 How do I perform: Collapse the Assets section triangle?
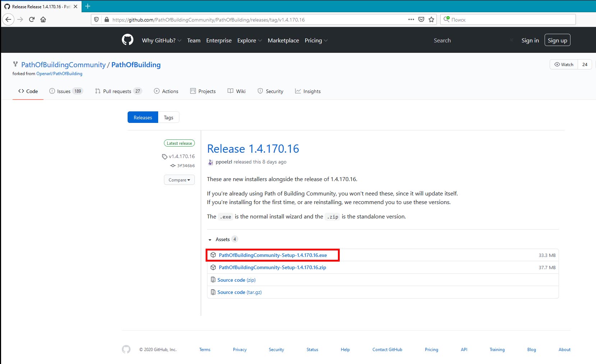coord(210,240)
